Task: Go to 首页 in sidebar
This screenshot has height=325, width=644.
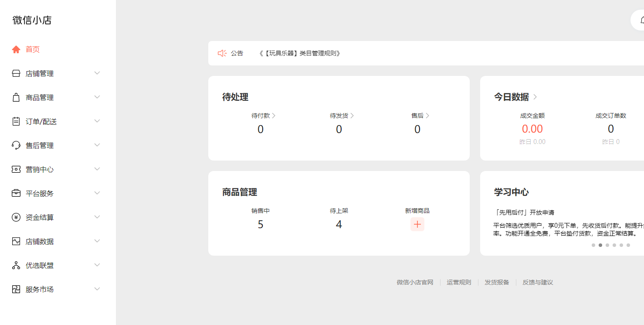Action: pos(33,49)
